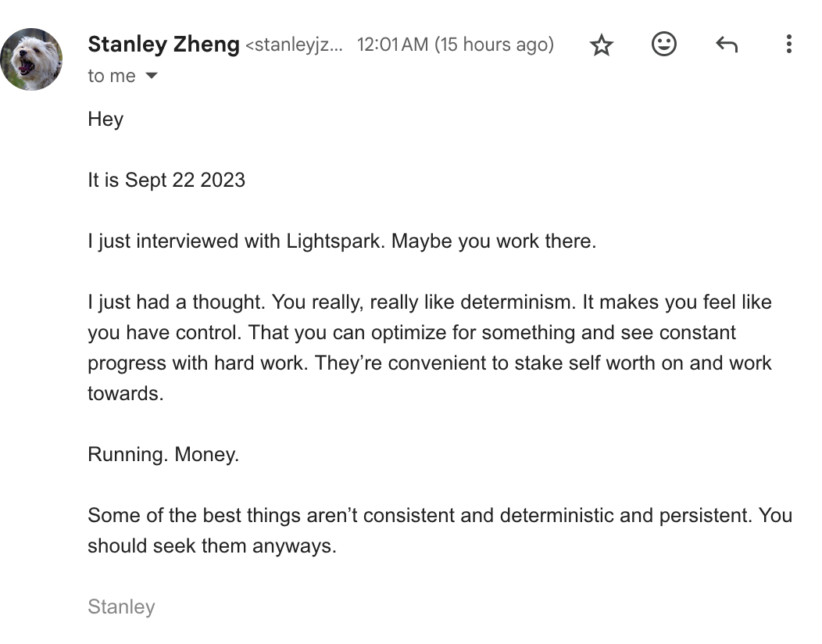The width and height of the screenshot is (822, 644).
Task: Click the gray "Stanley" signature text
Action: tap(121, 607)
